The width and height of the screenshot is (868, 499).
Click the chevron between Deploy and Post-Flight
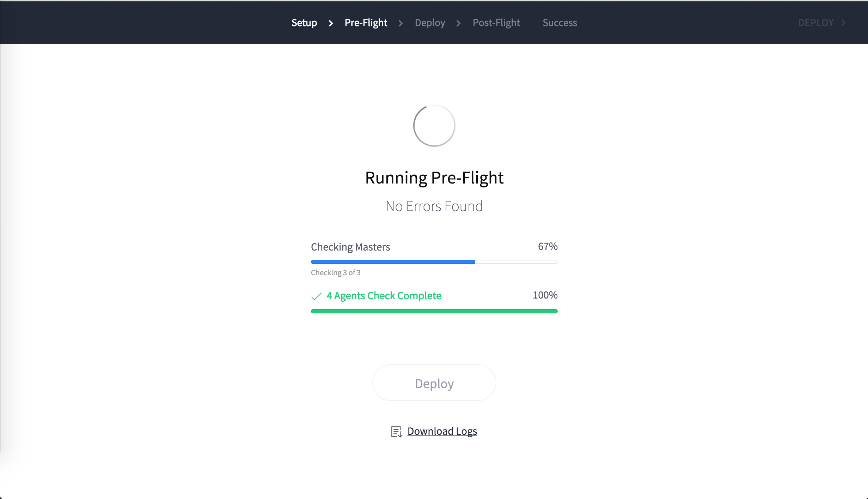click(458, 23)
